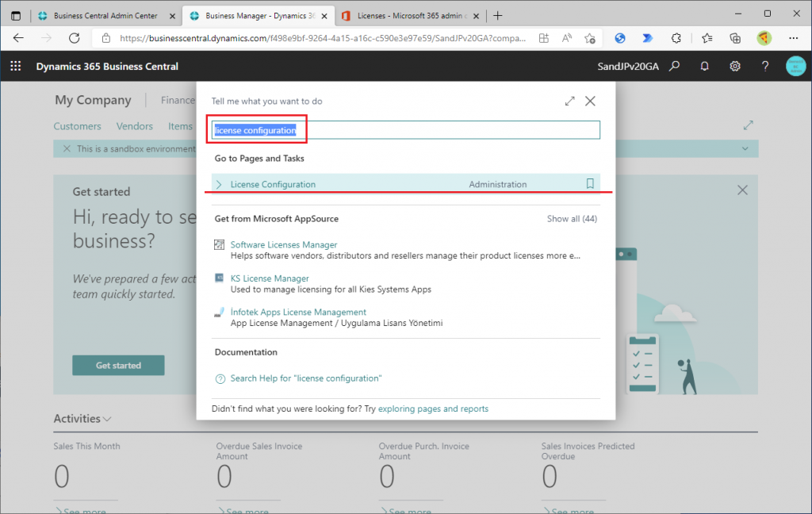Open the Overdue Sales Invoice Amount value
Viewport: 812px width, 514px height.
click(x=224, y=476)
